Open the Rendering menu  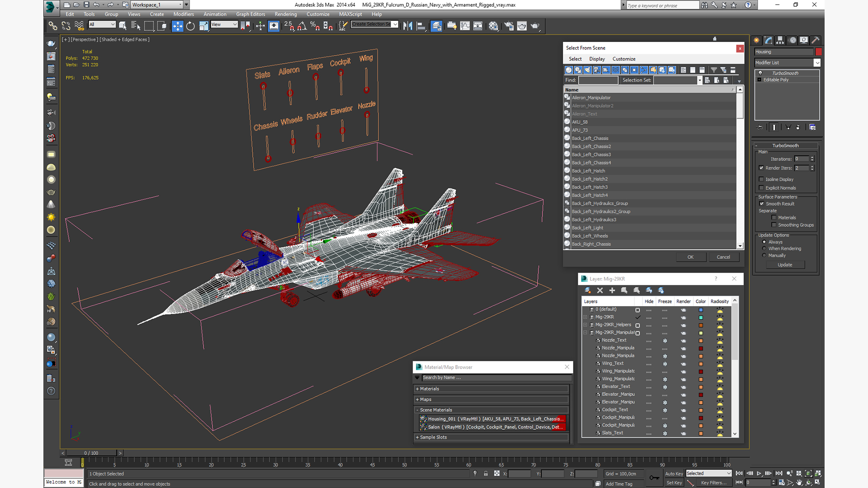[x=286, y=14]
